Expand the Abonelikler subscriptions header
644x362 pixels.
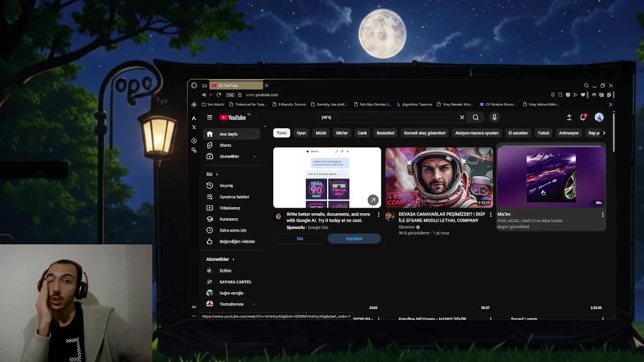(220, 259)
